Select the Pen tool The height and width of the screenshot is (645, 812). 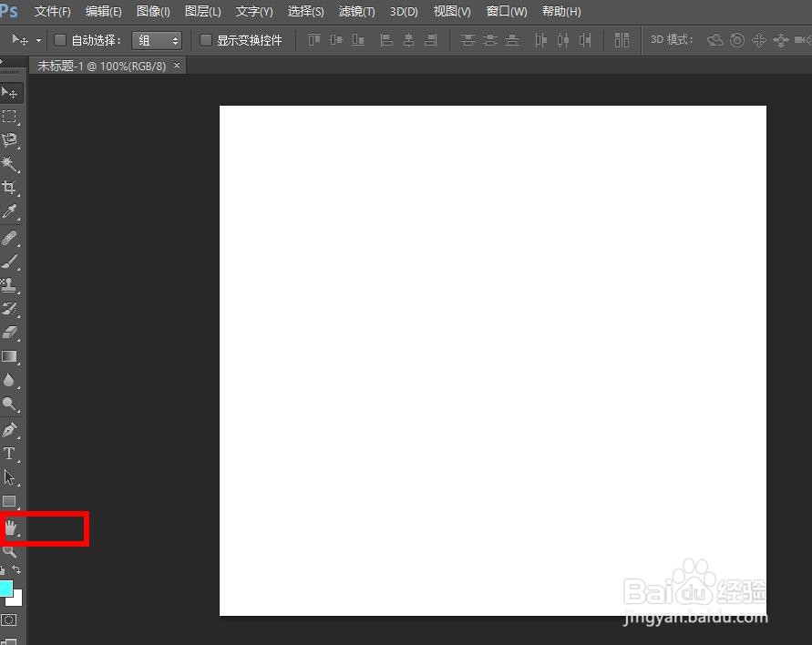click(12, 428)
